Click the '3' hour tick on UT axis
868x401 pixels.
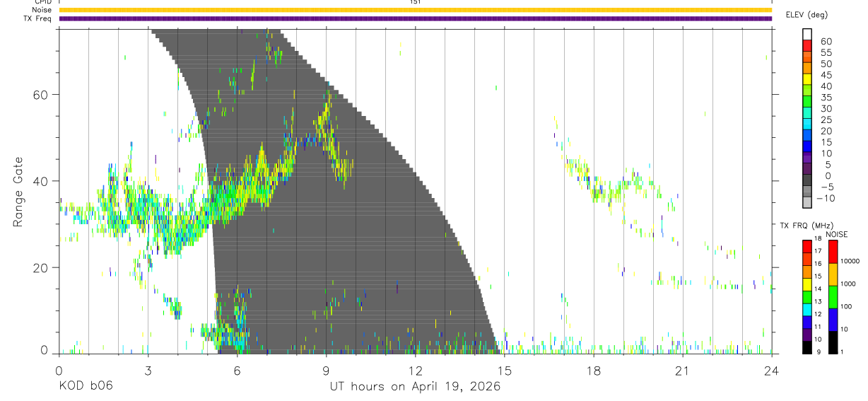148,370
